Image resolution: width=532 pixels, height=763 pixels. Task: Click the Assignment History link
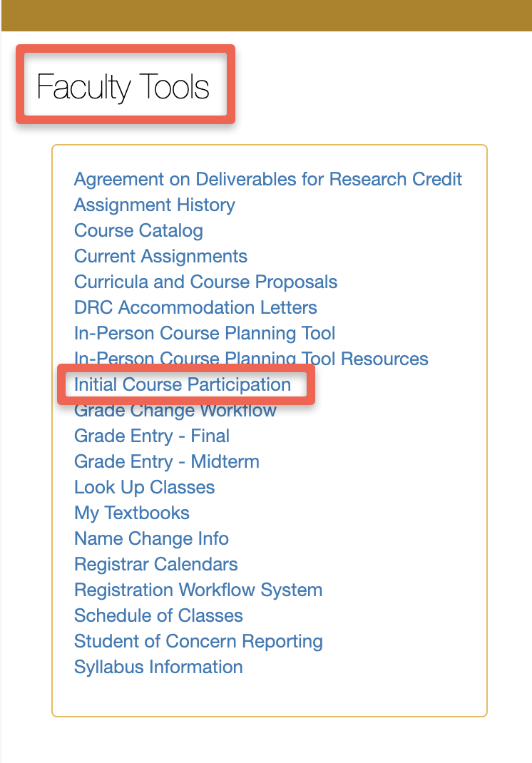click(155, 205)
